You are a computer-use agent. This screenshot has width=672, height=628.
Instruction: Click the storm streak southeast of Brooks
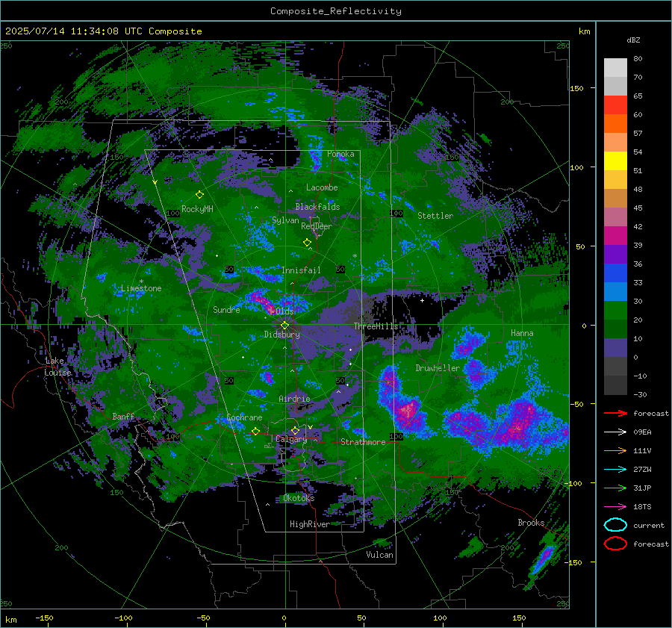(x=543, y=561)
